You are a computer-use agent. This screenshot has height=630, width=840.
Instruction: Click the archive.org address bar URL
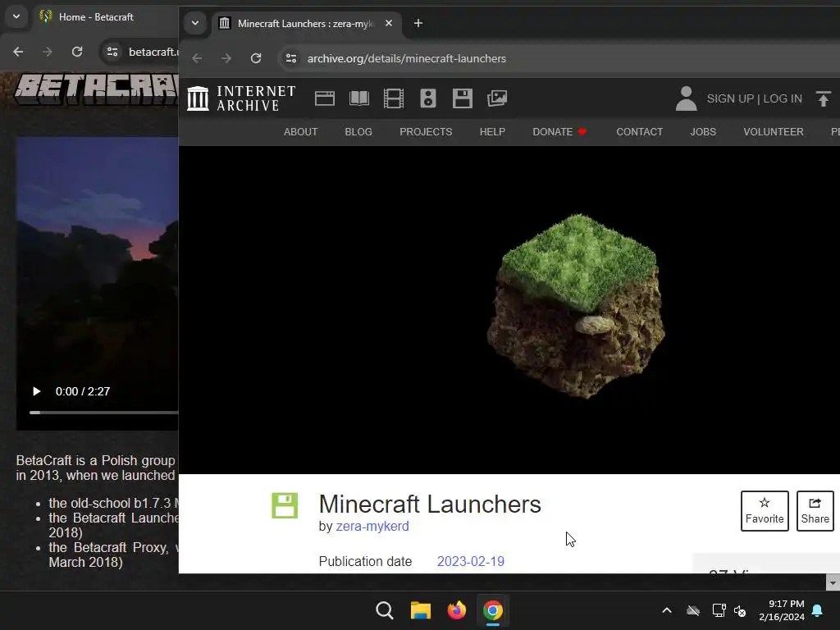click(407, 58)
